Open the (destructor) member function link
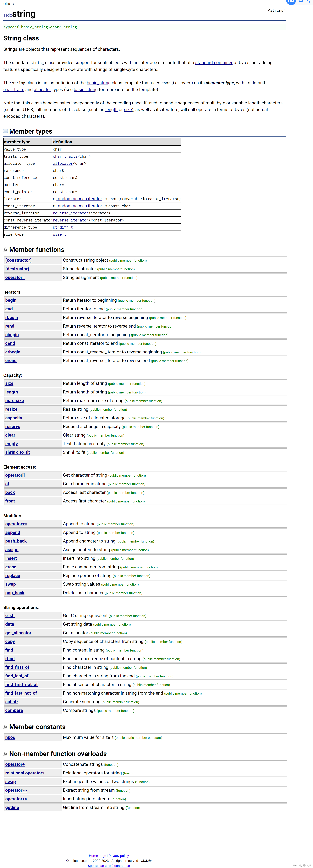 click(17, 269)
